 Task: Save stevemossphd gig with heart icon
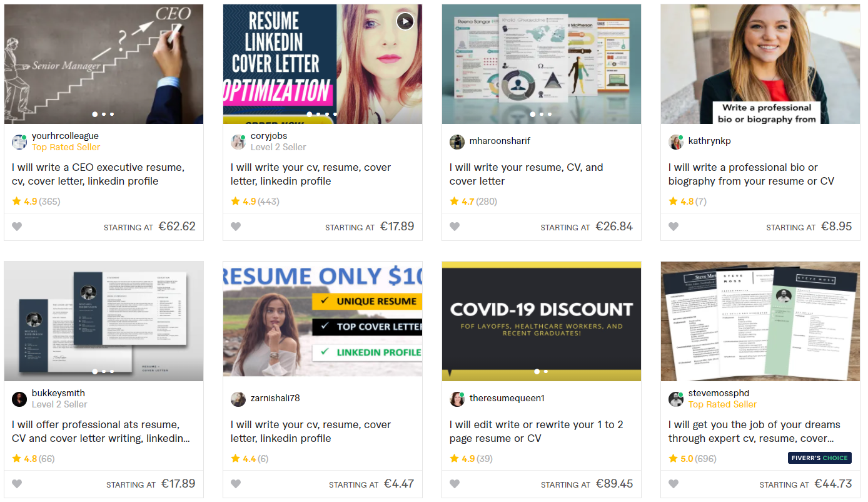(x=674, y=484)
